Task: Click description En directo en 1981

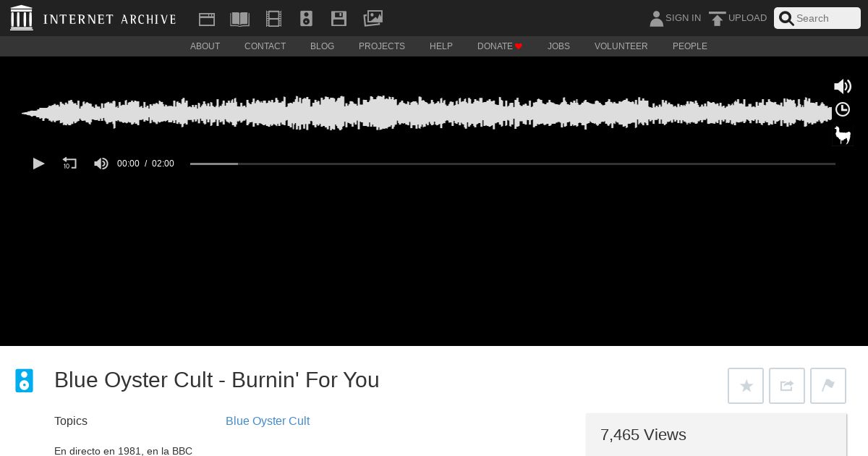Action: [x=123, y=451]
